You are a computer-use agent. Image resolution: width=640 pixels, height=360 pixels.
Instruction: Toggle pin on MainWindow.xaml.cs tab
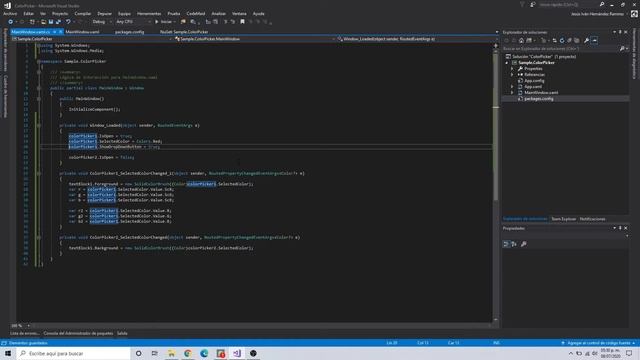click(55, 32)
